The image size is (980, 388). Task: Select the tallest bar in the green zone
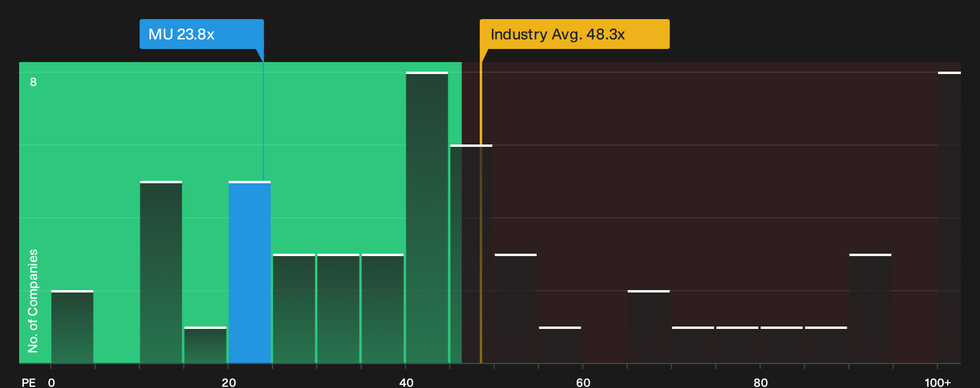click(x=427, y=218)
